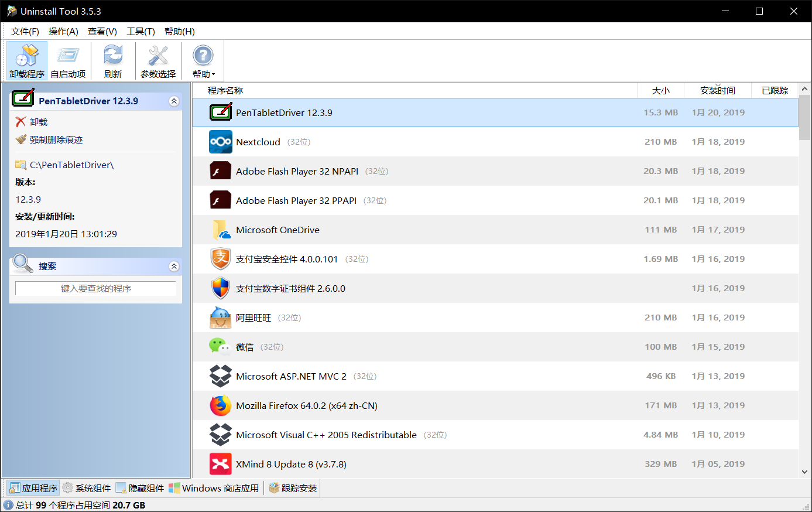Click the scrollbar down arrow in program list

(804, 472)
